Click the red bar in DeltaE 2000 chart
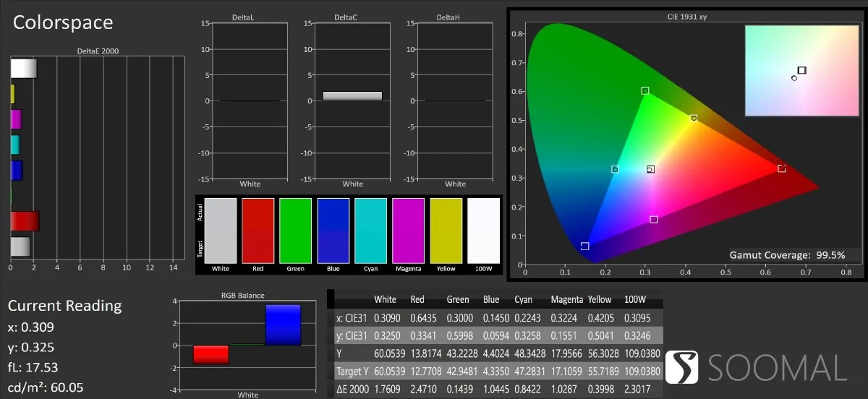Screen dimensions: 868x399 point(25,221)
